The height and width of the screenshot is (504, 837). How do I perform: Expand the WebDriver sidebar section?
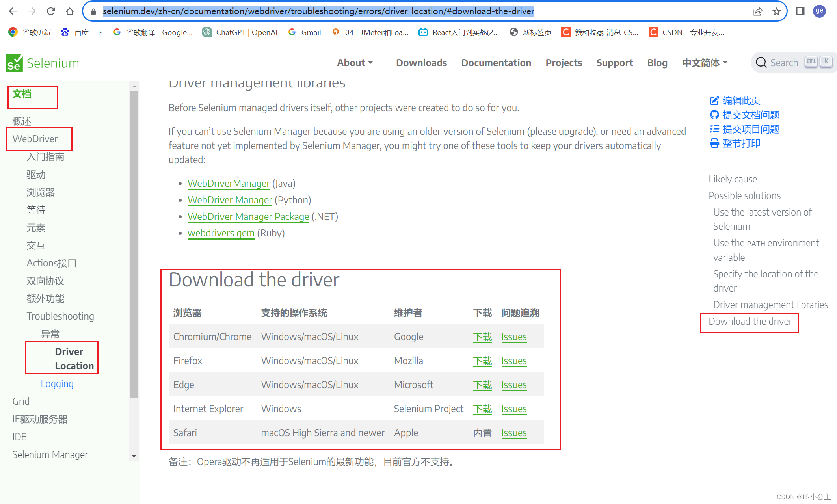(34, 138)
